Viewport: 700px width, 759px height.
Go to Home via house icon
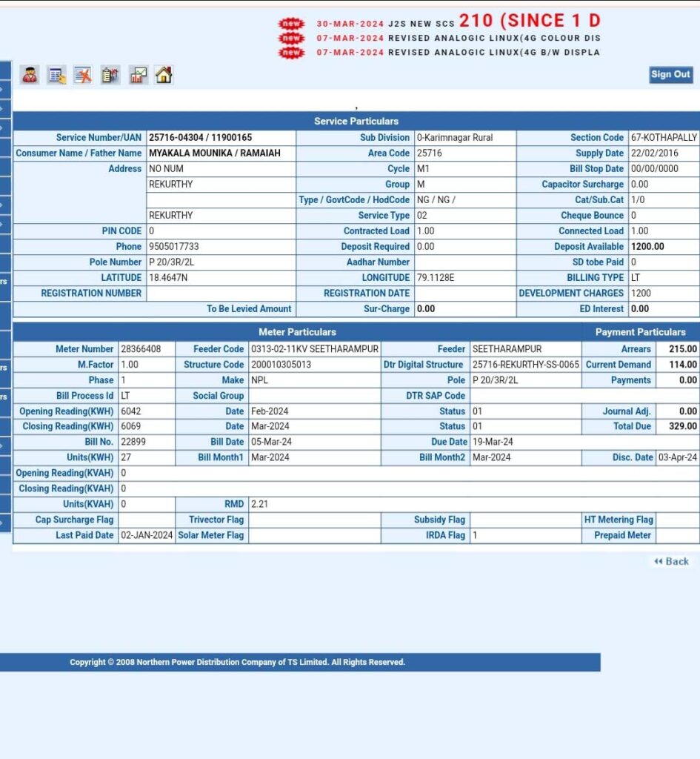(164, 75)
